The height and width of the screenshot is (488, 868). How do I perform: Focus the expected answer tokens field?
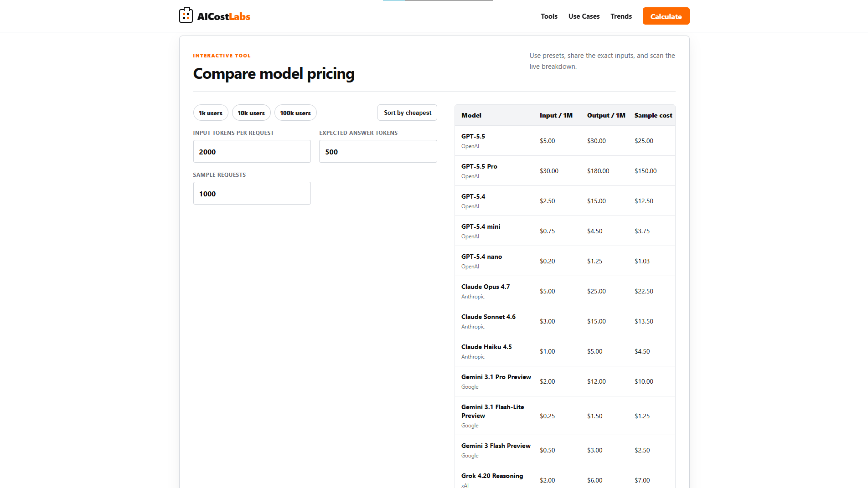[x=378, y=151]
